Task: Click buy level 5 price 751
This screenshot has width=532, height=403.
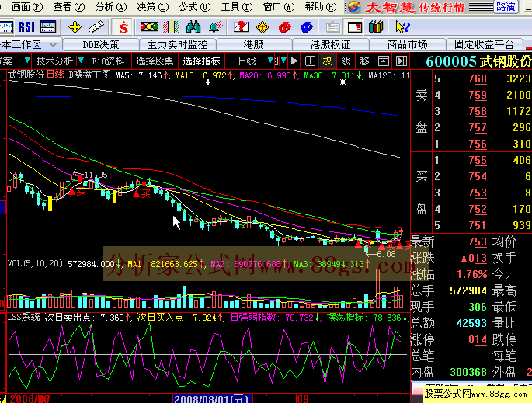Action: tap(478, 225)
